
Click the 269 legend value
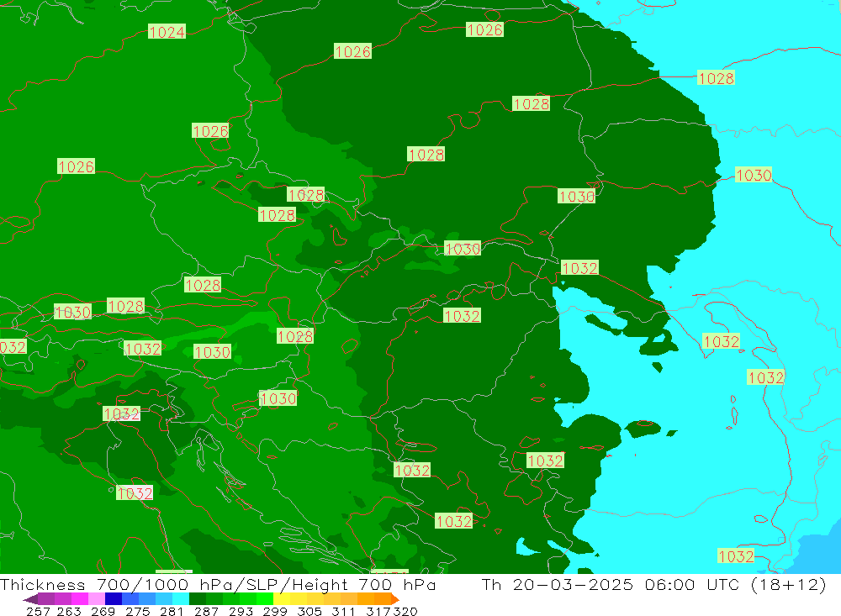click(x=103, y=611)
